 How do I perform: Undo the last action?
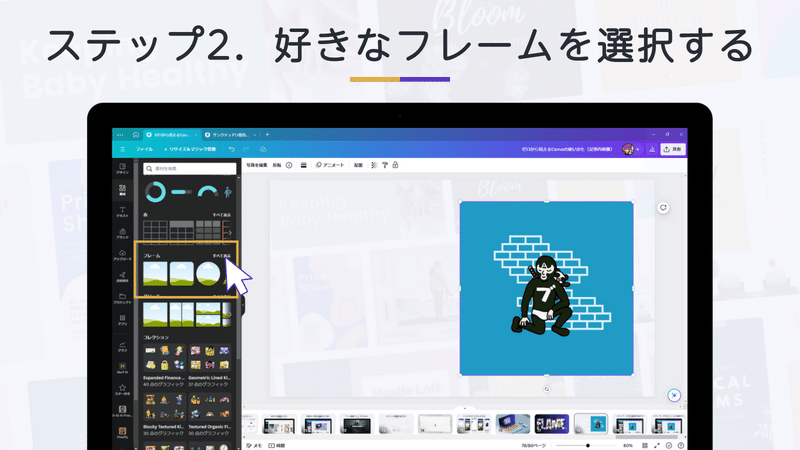(x=232, y=149)
